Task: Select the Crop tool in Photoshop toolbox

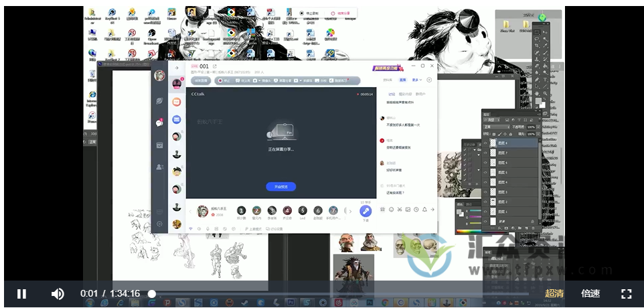Action: [536, 46]
